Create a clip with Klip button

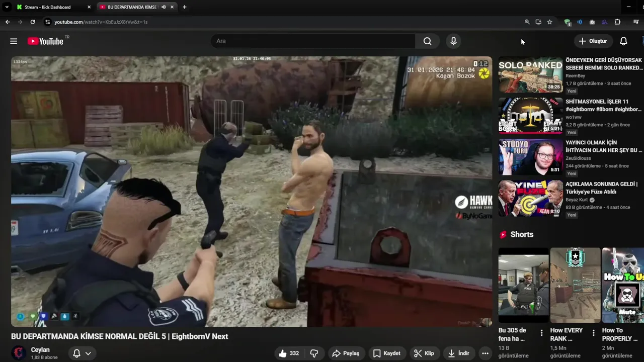pos(424,353)
